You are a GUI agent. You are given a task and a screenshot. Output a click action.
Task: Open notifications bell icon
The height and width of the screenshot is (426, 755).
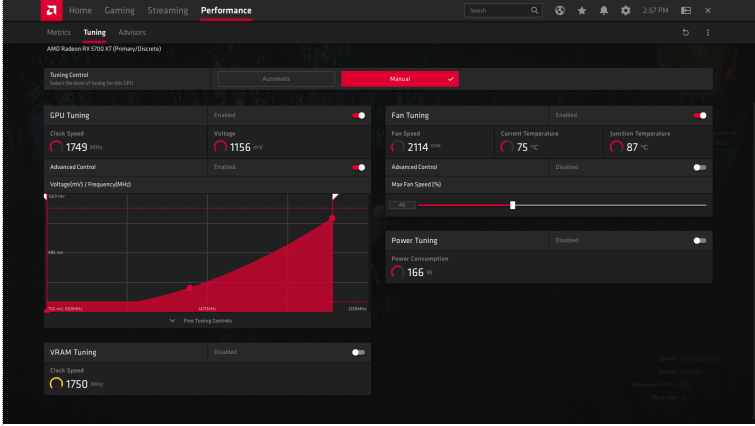pos(603,10)
